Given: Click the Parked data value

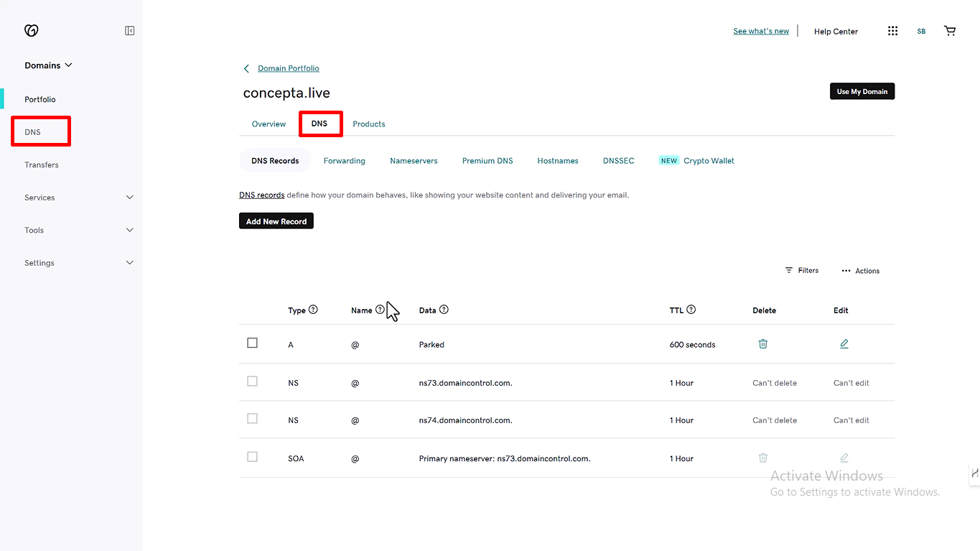Looking at the screenshot, I should [x=431, y=345].
